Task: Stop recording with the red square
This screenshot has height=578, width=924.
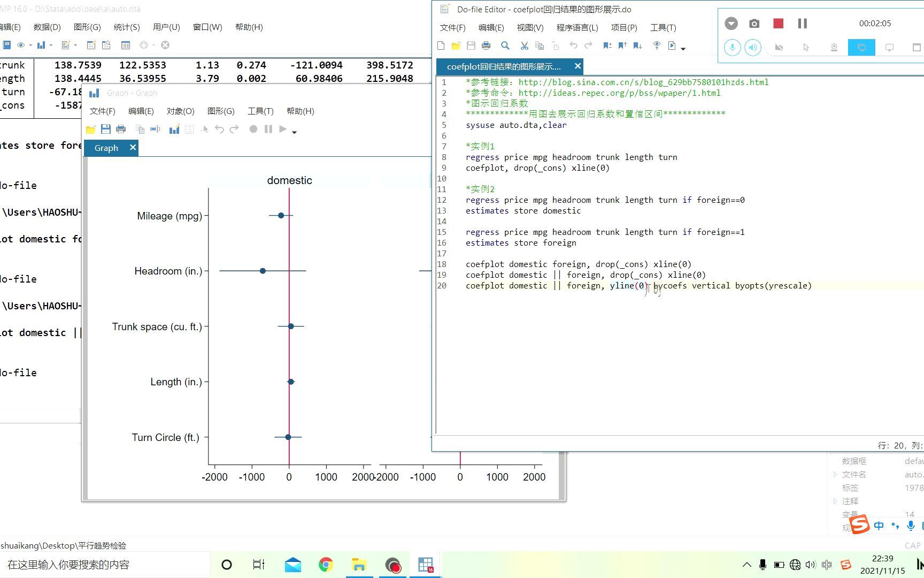Action: pos(778,24)
